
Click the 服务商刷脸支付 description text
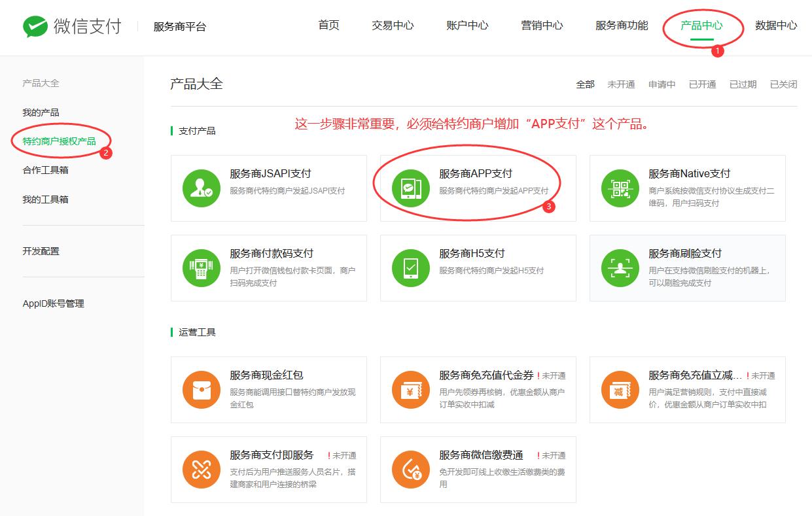coord(709,277)
